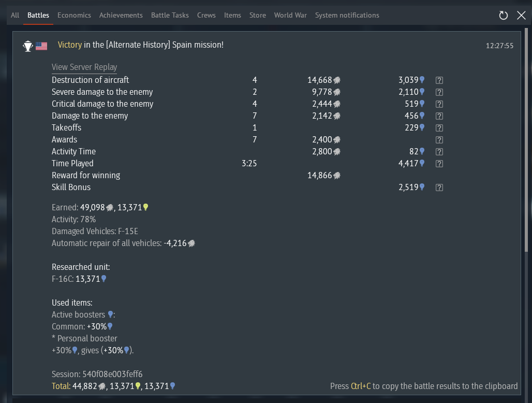Click the Ctrl+C copy hint text
The width and height of the screenshot is (532, 403).
pyautogui.click(x=424, y=386)
